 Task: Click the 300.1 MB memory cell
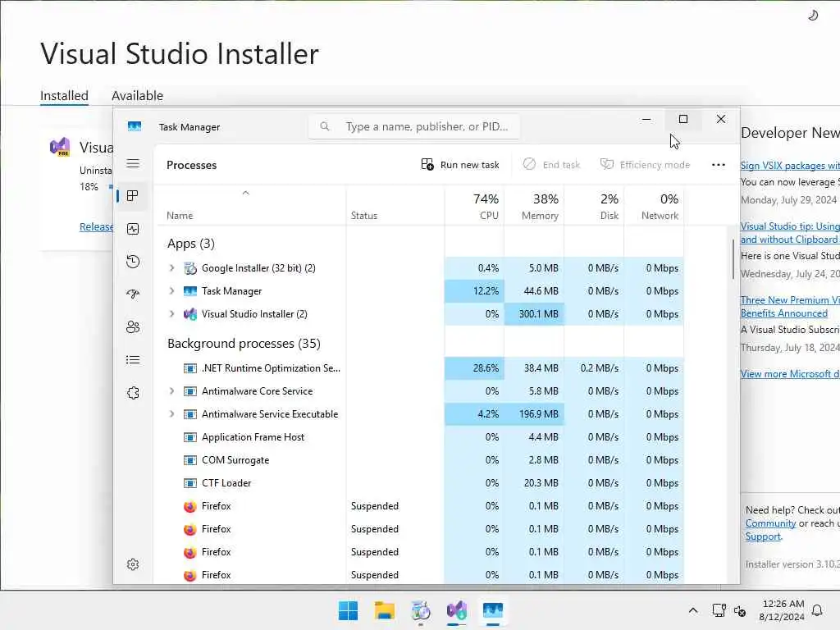534,314
